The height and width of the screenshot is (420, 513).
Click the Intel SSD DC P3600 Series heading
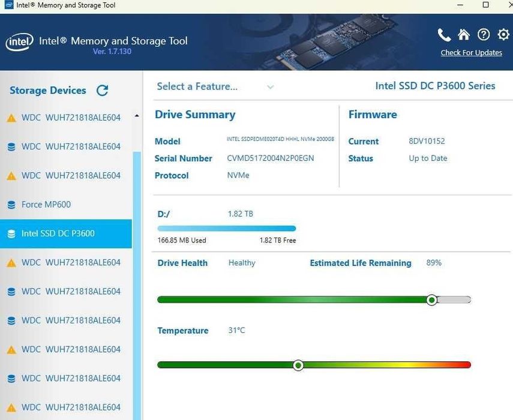[x=435, y=86]
